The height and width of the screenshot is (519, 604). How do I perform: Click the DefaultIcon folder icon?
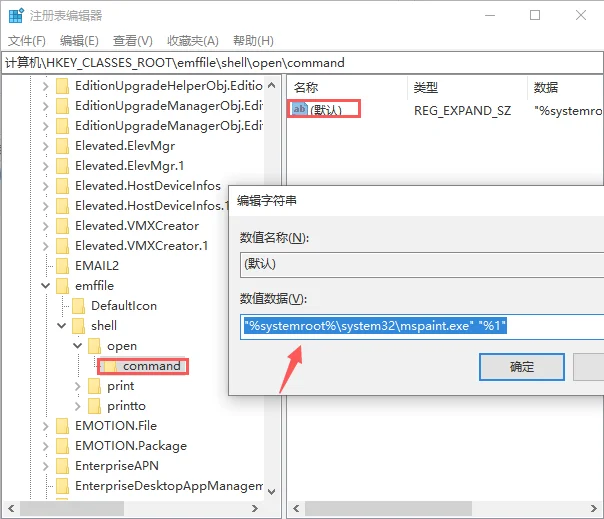78,306
